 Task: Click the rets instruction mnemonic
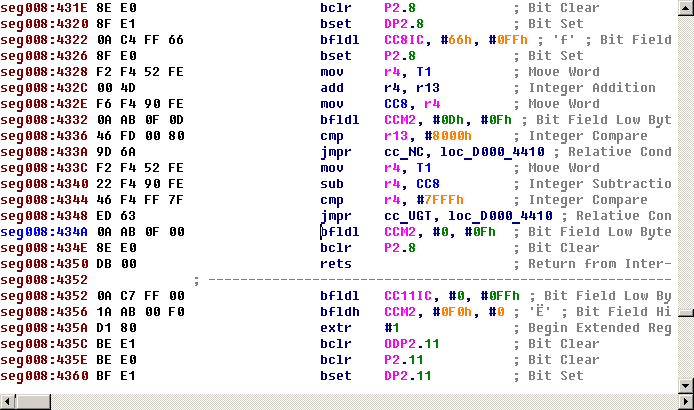click(x=336, y=264)
